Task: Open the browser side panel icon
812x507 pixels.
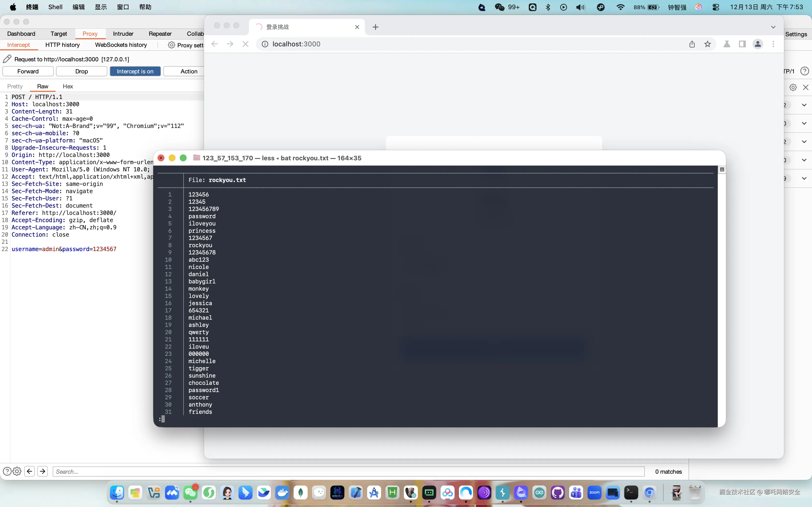Action: [742, 44]
